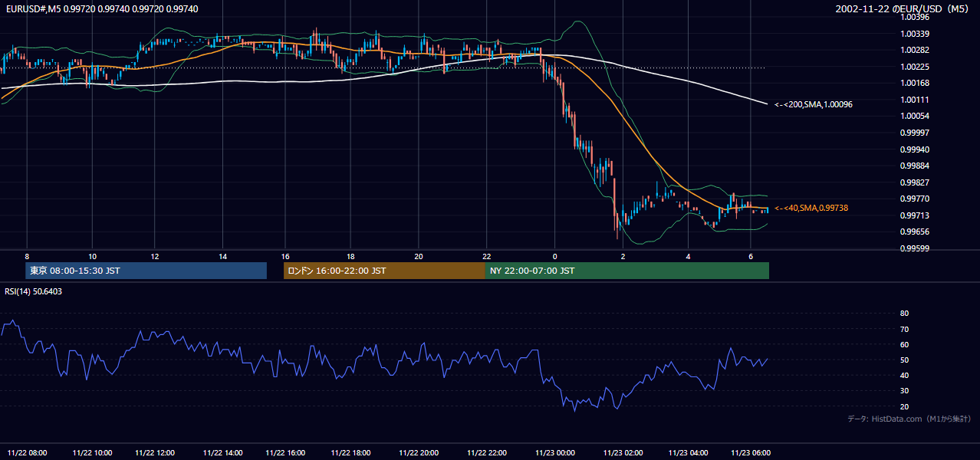Click hour tick 14 under the price chart
Image resolution: width=980 pixels, height=460 pixels.
click(222, 256)
